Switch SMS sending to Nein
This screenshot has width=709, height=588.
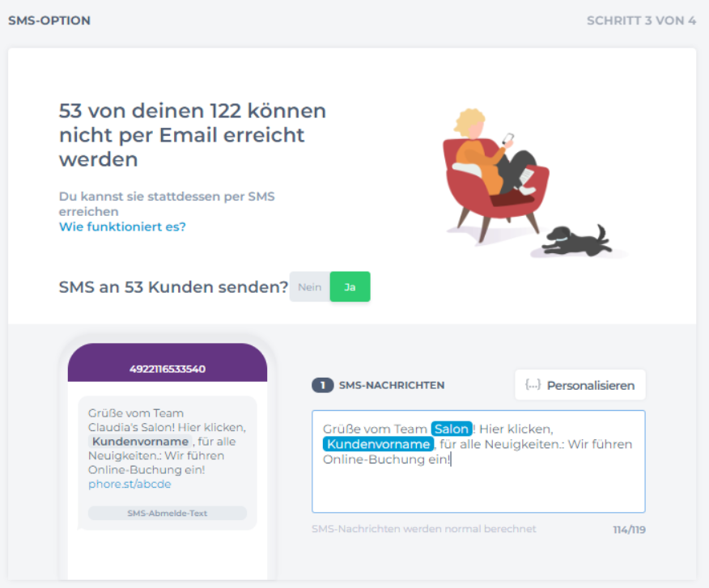point(310,287)
